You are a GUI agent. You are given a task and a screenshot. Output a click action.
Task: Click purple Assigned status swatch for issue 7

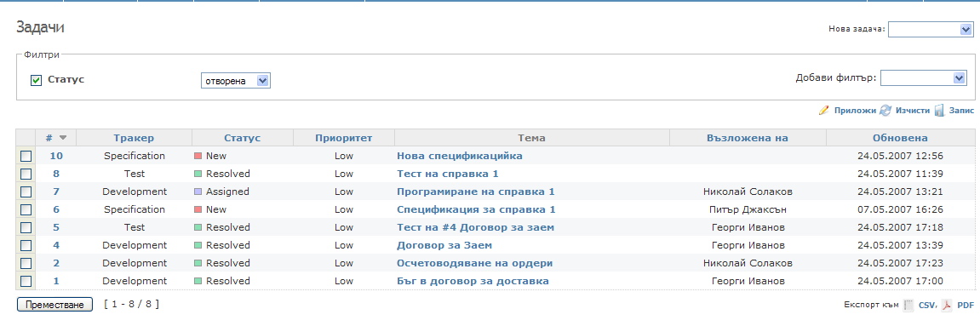coord(198,192)
